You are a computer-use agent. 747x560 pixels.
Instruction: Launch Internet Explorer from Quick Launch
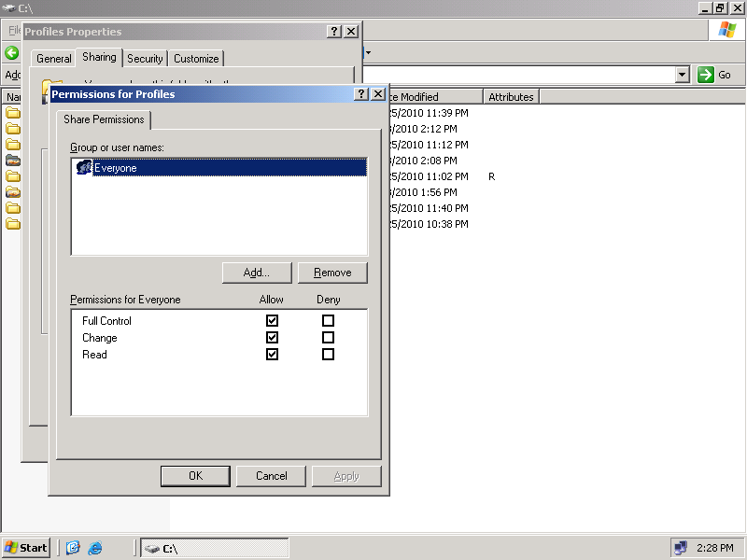tap(95, 548)
